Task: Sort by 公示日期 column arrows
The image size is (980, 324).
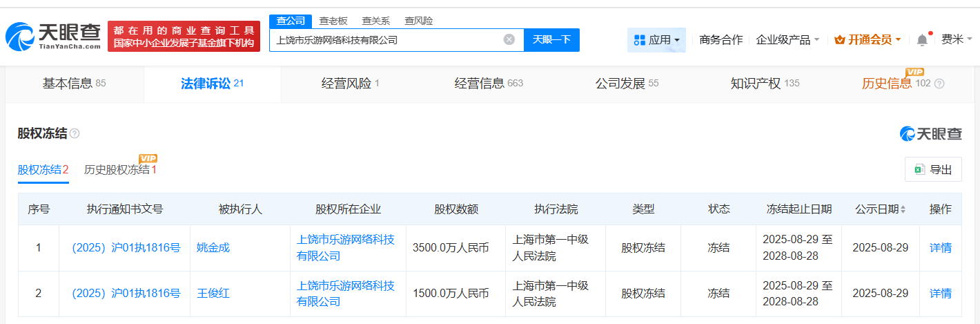Action: [x=903, y=209]
